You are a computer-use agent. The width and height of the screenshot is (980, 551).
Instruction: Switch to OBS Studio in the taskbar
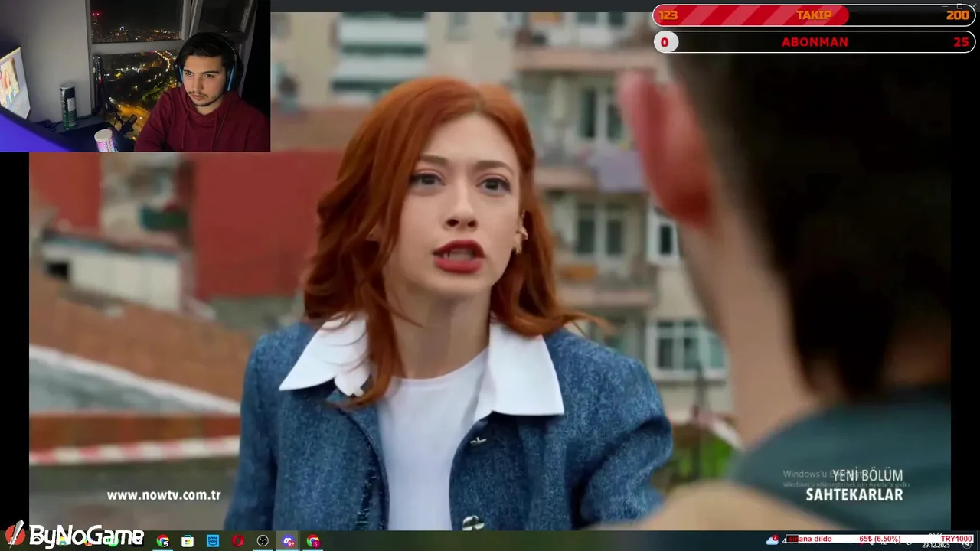(263, 541)
